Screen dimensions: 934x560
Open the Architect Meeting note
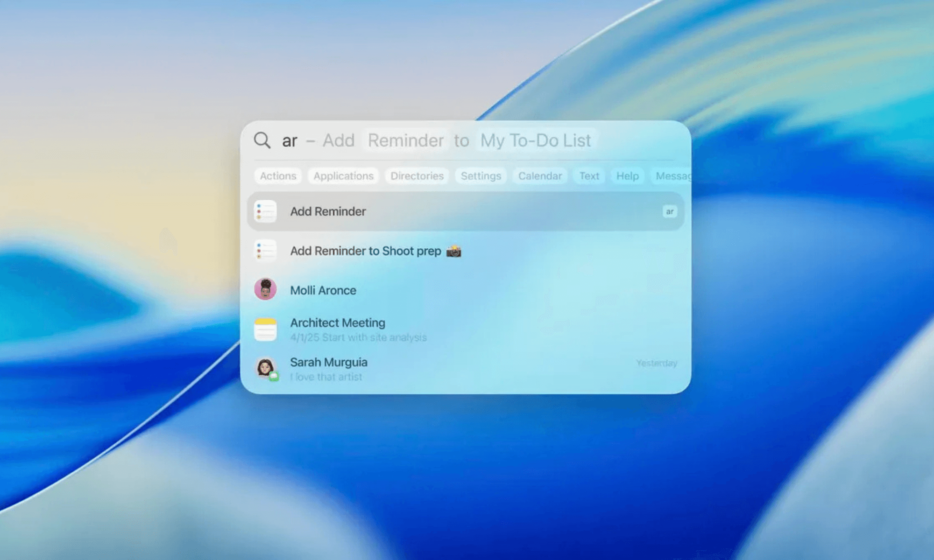pyautogui.click(x=466, y=329)
